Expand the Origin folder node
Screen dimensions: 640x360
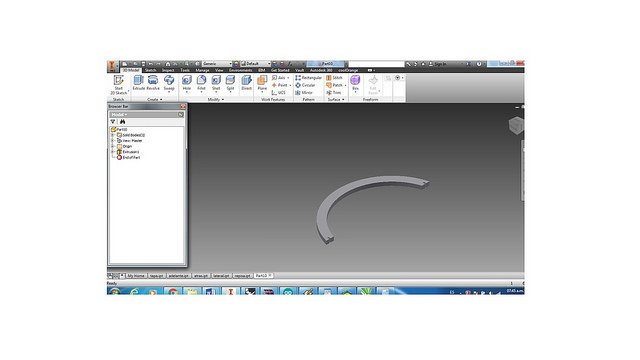pos(113,146)
